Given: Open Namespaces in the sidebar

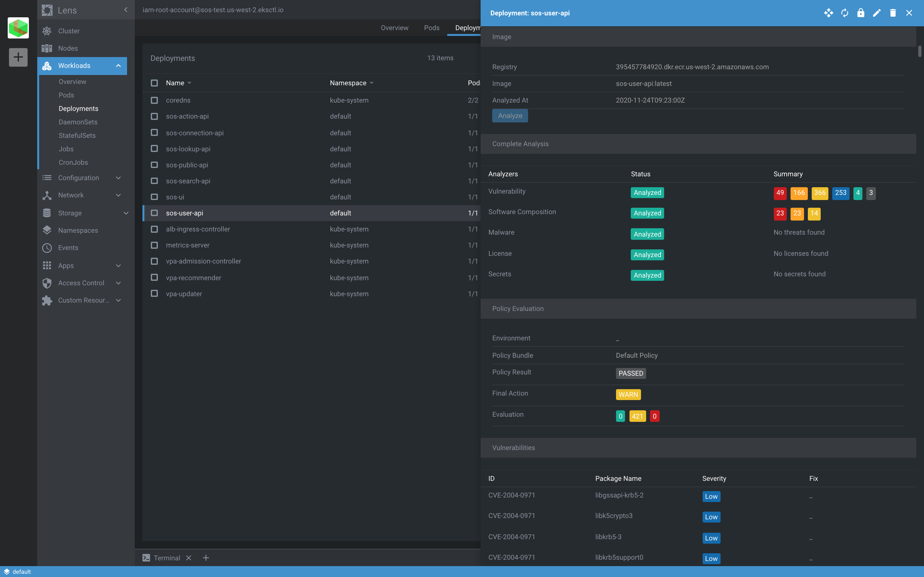Looking at the screenshot, I should click(78, 230).
